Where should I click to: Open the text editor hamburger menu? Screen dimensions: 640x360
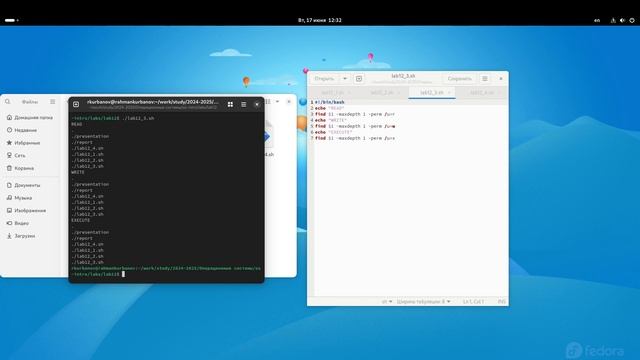[x=485, y=78]
